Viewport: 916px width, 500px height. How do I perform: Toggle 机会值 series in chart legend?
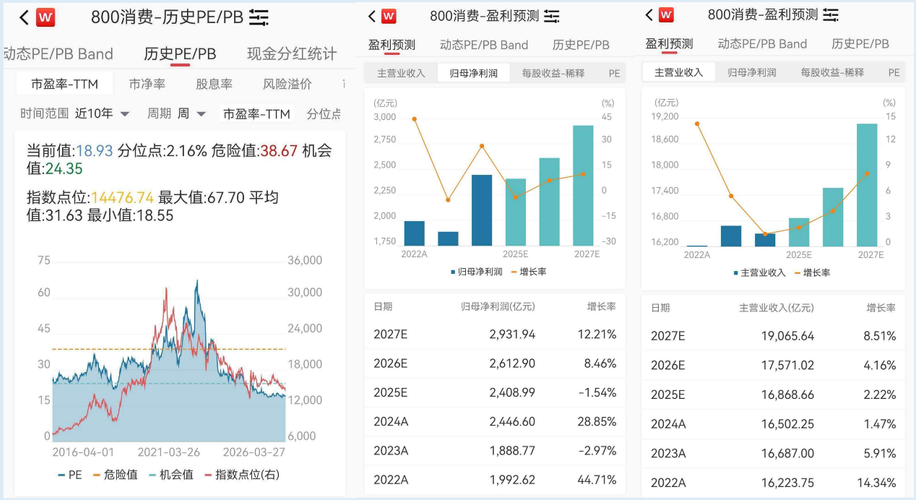click(171, 475)
